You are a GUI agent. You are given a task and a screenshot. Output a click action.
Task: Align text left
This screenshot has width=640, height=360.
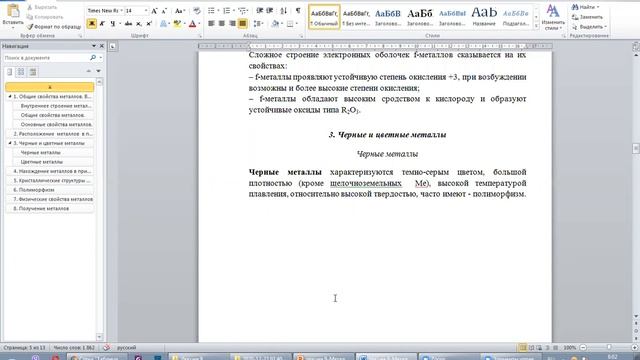pyautogui.click(x=211, y=24)
